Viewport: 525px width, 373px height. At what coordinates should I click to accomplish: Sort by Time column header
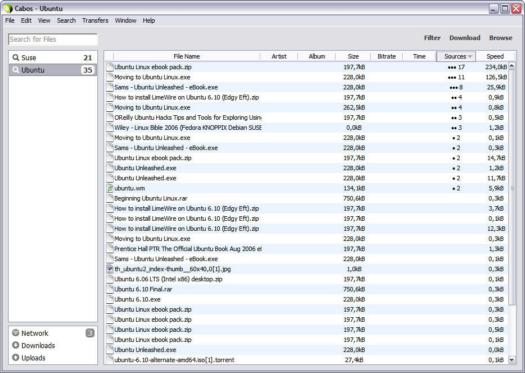point(419,56)
